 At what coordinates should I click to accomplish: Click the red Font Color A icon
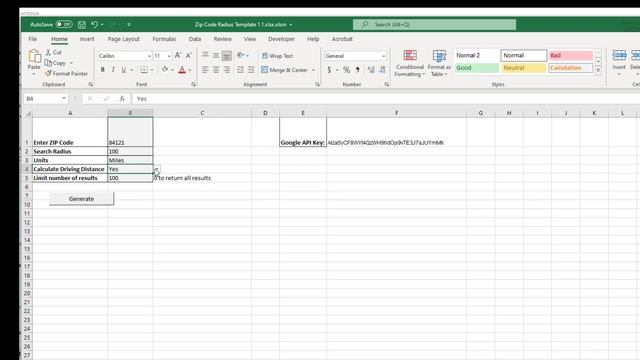click(182, 70)
